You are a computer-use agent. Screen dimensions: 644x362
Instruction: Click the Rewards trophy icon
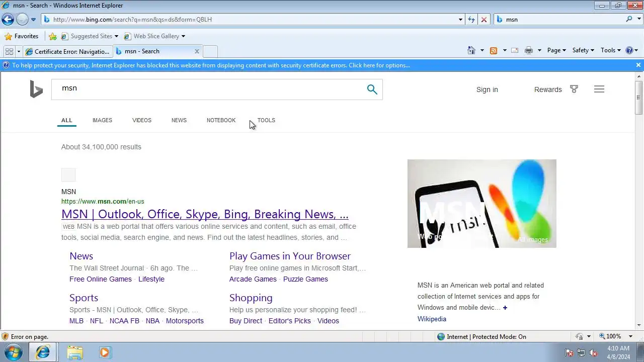pos(574,89)
